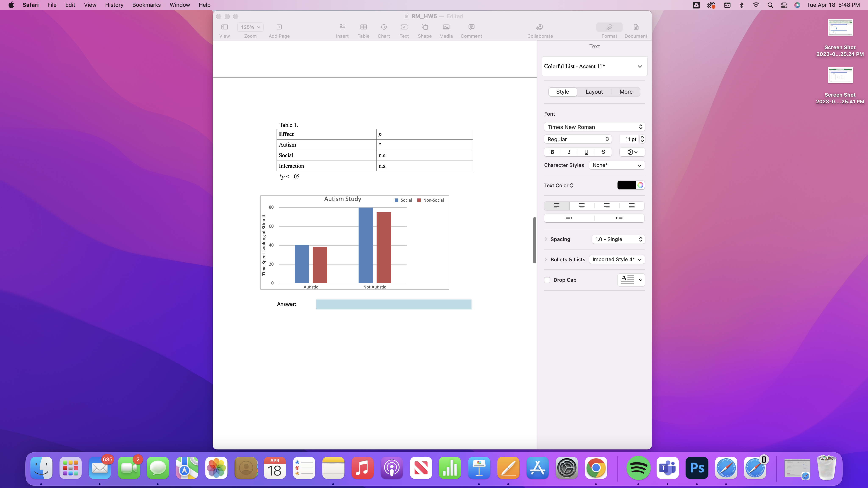This screenshot has width=868, height=488.
Task: Open the Document sidebar panel
Action: click(x=636, y=30)
